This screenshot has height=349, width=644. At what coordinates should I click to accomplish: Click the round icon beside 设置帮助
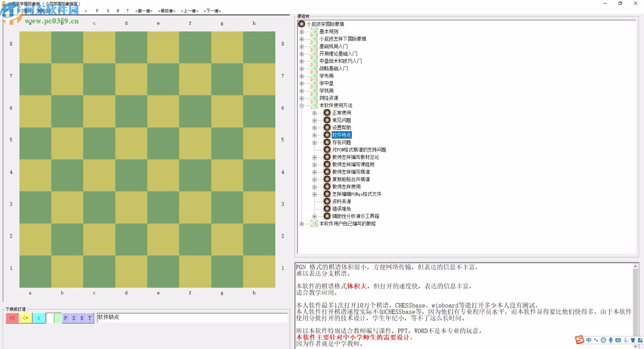[327, 127]
